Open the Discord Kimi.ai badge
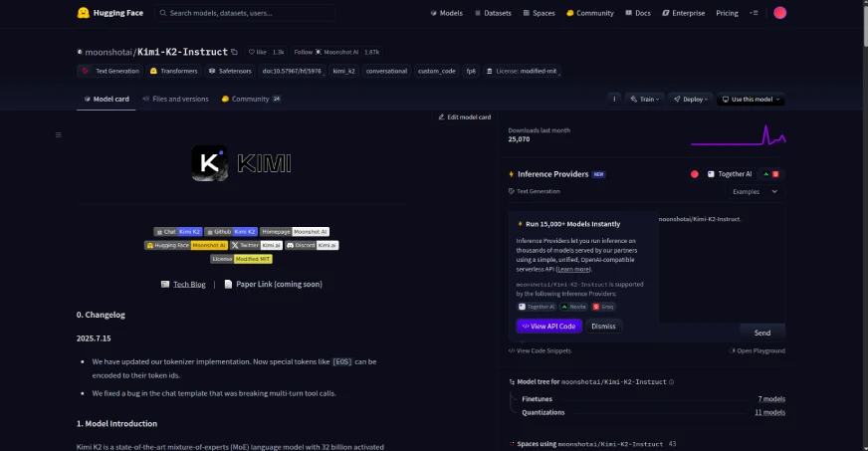Image resolution: width=868 pixels, height=451 pixels. point(312,245)
